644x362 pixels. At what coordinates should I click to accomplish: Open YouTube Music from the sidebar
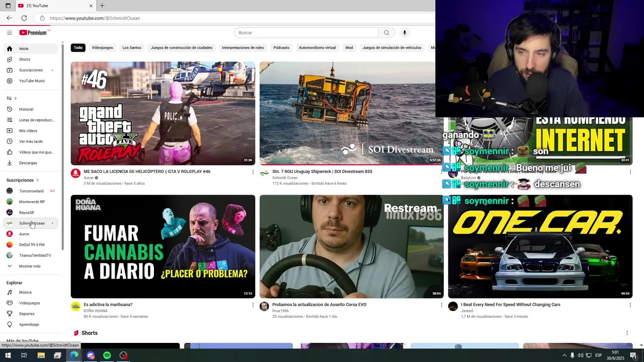pos(31,81)
